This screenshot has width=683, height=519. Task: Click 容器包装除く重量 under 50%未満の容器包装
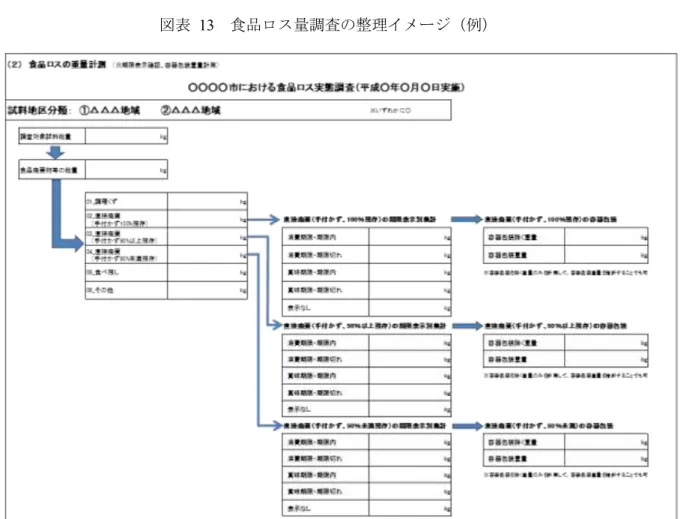click(524, 442)
